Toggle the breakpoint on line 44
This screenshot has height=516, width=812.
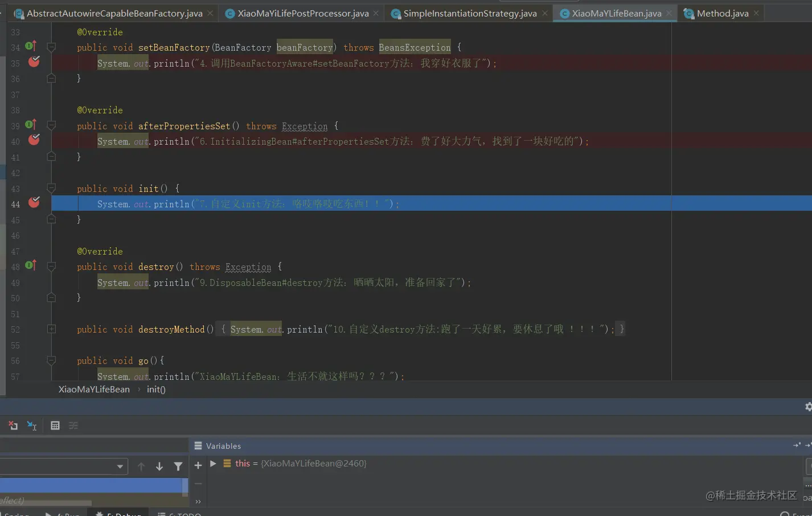pyautogui.click(x=34, y=202)
